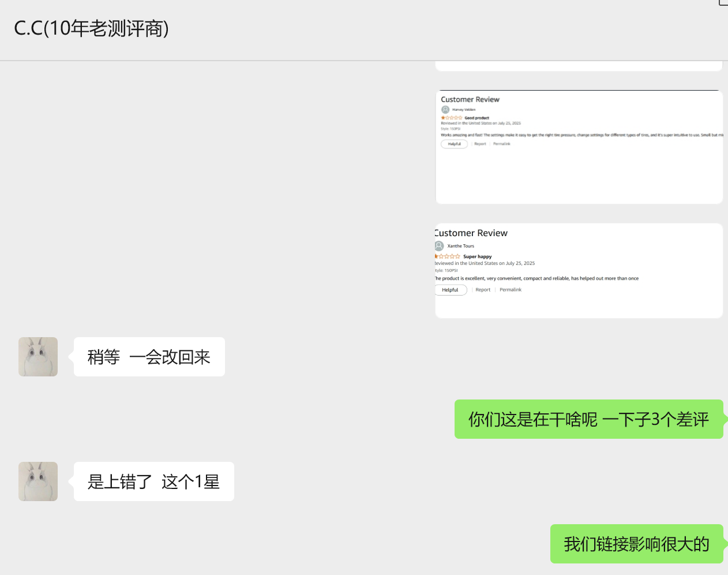Select the green message "你们这是在干啥呢 一下子3个差评"

588,420
